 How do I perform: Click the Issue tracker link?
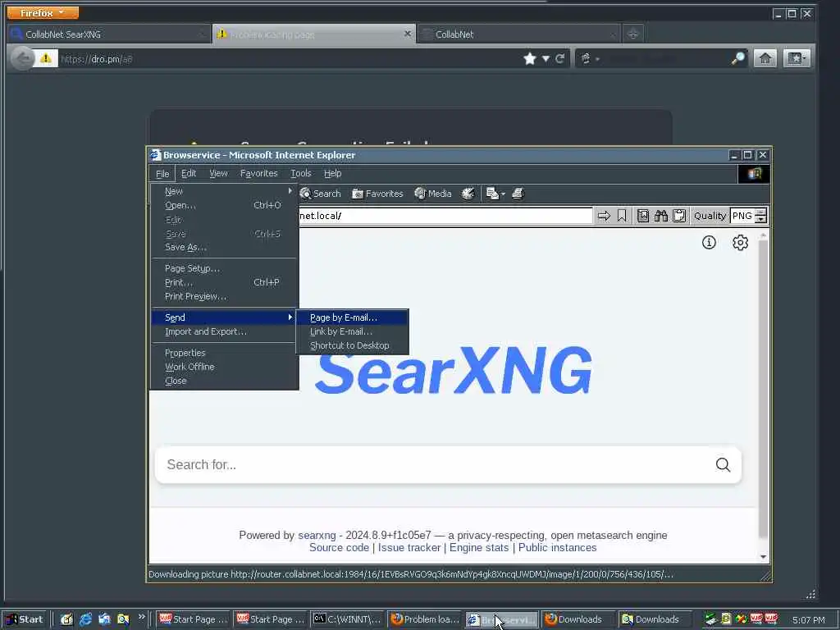coord(409,547)
